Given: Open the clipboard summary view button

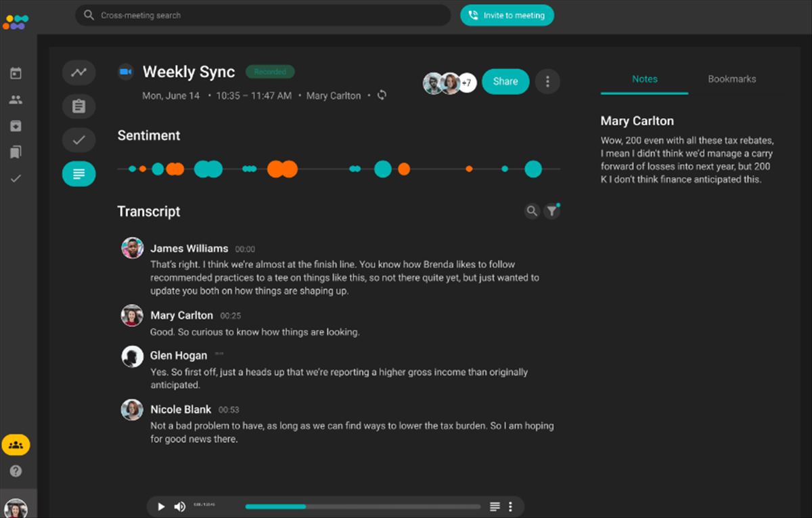Looking at the screenshot, I should coord(79,106).
